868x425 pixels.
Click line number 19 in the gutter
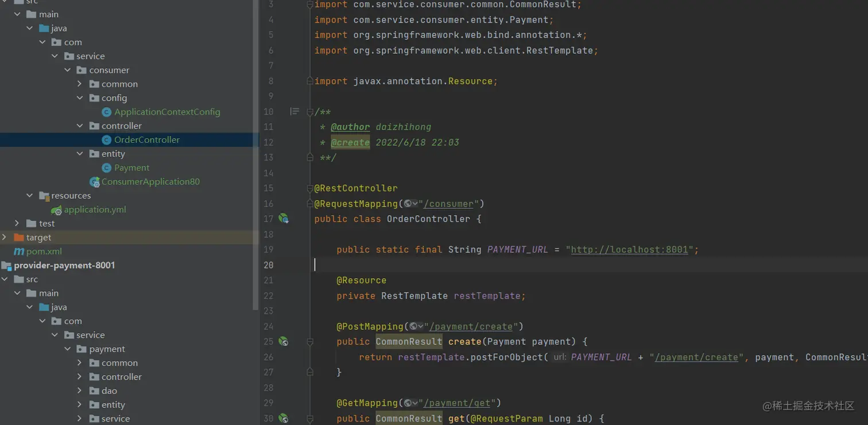[x=268, y=249]
